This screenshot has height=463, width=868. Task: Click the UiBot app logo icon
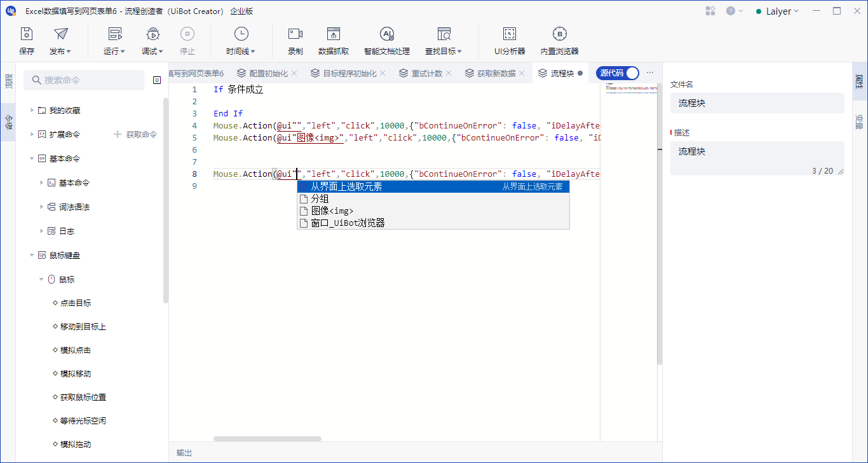coord(11,11)
